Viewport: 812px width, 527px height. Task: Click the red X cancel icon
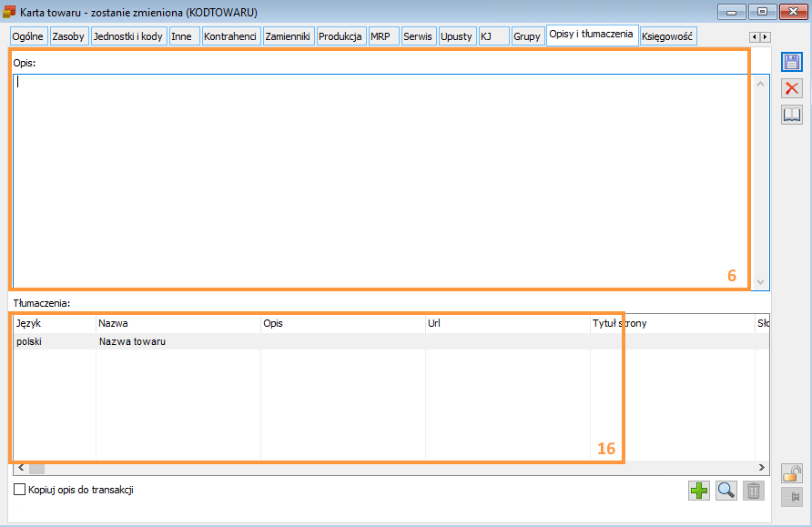(x=792, y=88)
